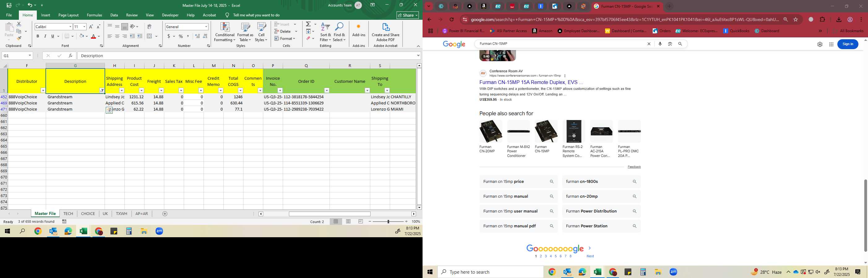Click the Decrease Indent icon
Screen dimensions: 868x278
pyautogui.click(x=132, y=36)
